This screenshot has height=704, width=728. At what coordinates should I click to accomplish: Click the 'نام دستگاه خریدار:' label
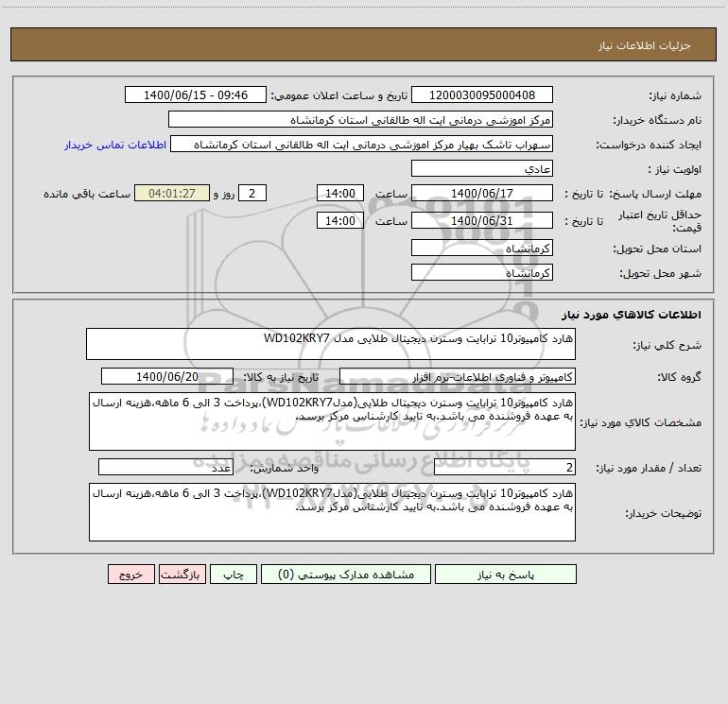pos(657,120)
